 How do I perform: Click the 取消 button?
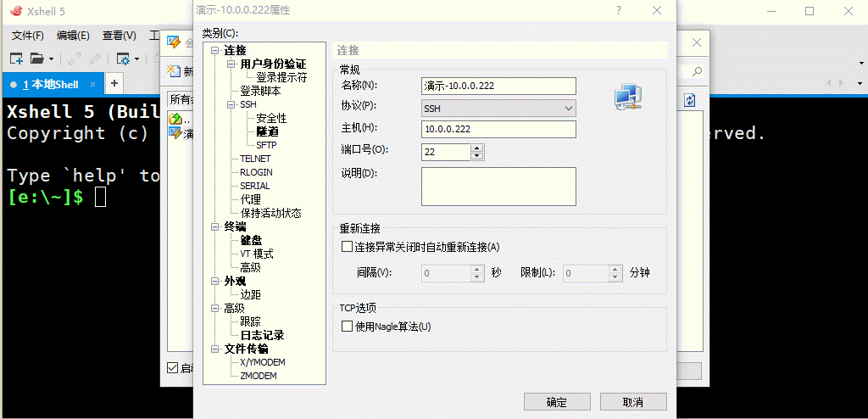[x=633, y=402]
